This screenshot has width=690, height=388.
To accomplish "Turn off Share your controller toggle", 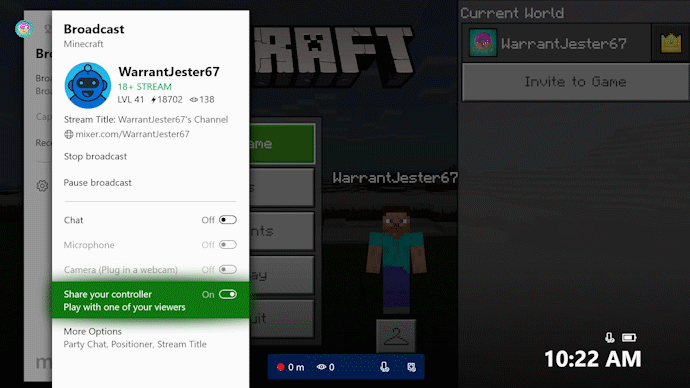I will click(228, 294).
